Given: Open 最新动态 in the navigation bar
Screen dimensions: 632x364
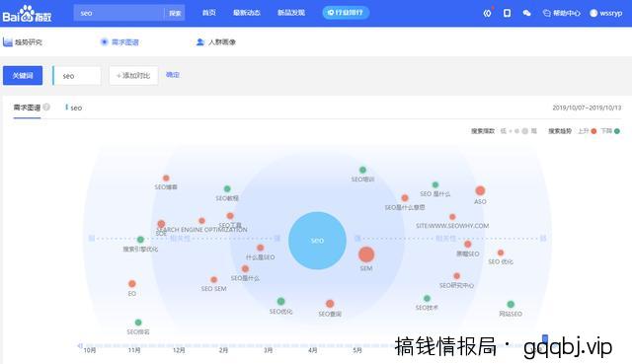Looking at the screenshot, I should pos(247,13).
